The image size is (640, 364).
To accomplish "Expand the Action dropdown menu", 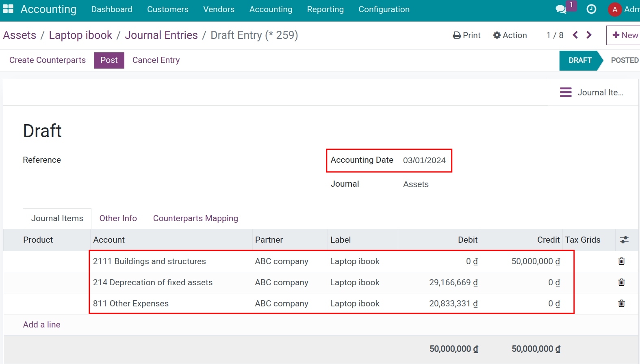I will pyautogui.click(x=510, y=35).
